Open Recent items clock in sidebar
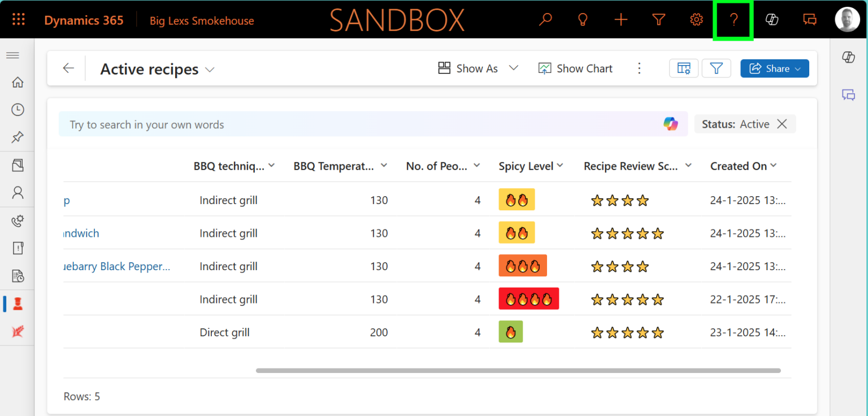The height and width of the screenshot is (416, 868). click(18, 110)
